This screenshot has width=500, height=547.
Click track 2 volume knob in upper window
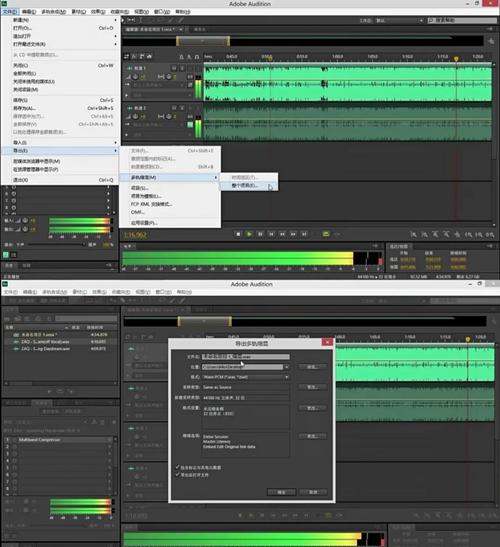tap(135, 116)
